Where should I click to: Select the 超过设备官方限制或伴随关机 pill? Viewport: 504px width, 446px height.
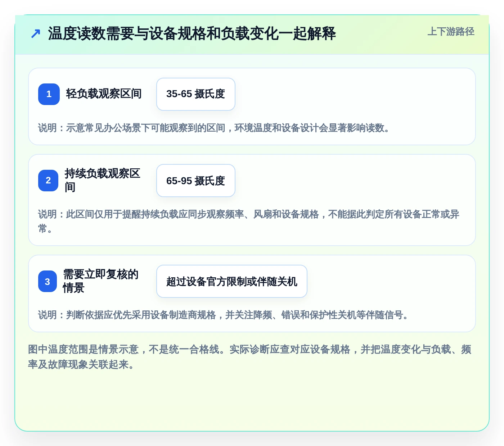[x=232, y=281]
